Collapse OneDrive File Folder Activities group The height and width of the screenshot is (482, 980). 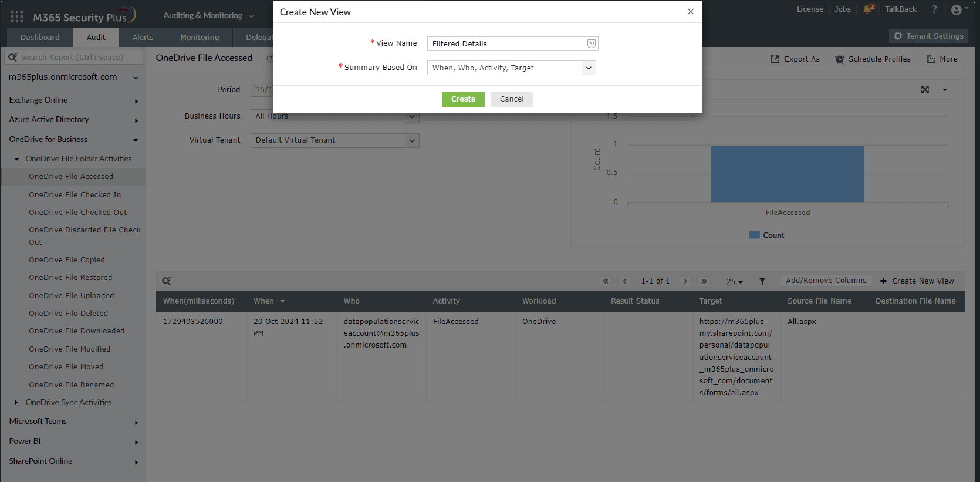16,159
